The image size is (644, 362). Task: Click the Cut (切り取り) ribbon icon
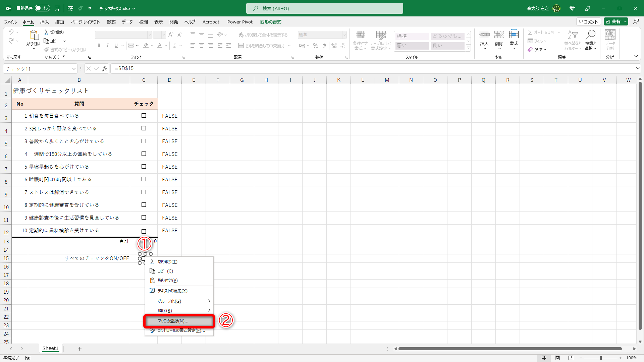click(x=47, y=32)
